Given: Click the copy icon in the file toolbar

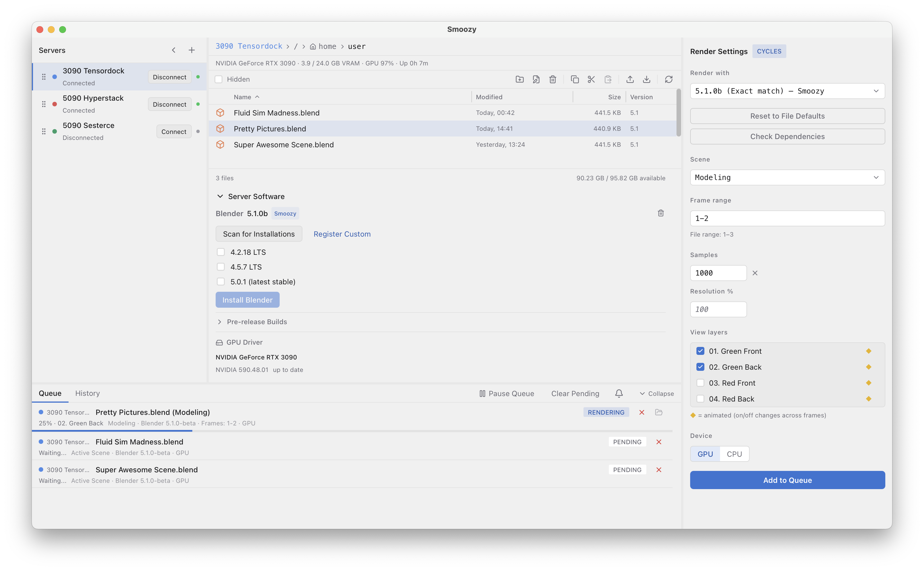Looking at the screenshot, I should point(575,79).
